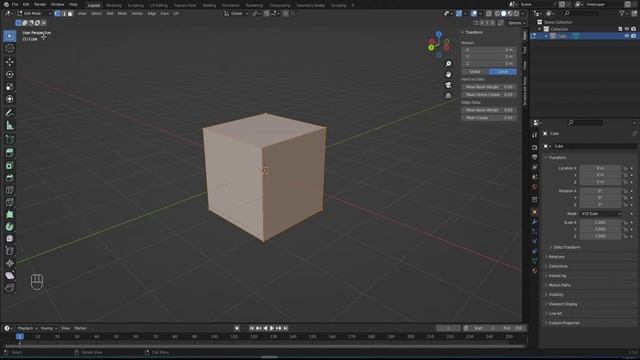
Task: Select the Transform tool
Action: 9,99
